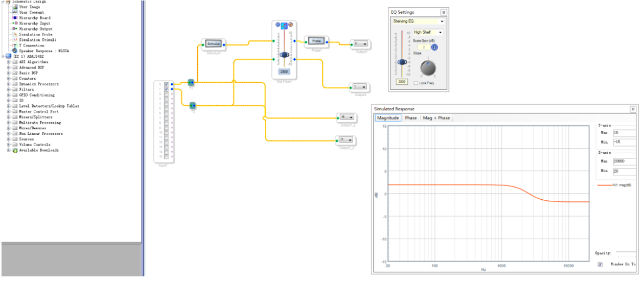Switch to the Mag + Phase tab
This screenshot has width=644, height=282.
click(x=436, y=118)
